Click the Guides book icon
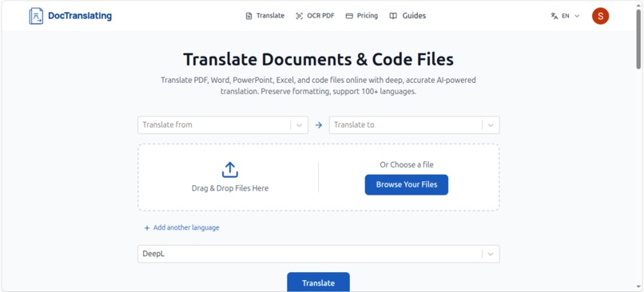Screen dimensions: 644x292 pyautogui.click(x=393, y=16)
